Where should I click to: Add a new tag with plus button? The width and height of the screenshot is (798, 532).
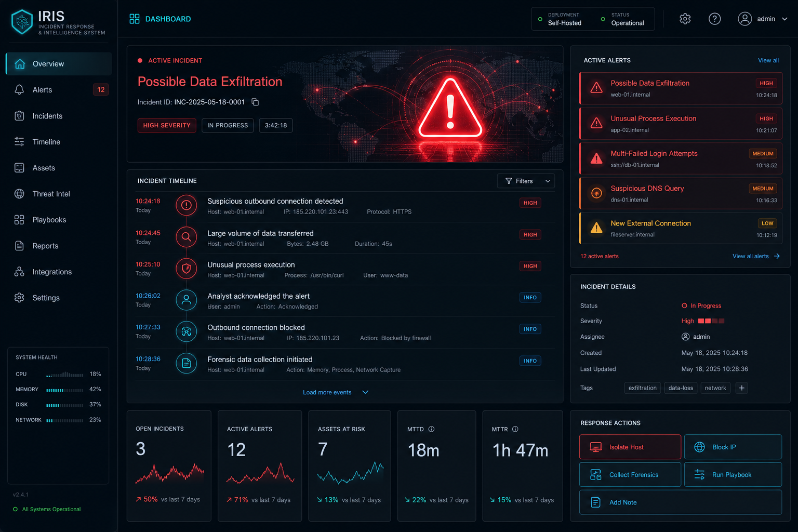[x=742, y=388]
